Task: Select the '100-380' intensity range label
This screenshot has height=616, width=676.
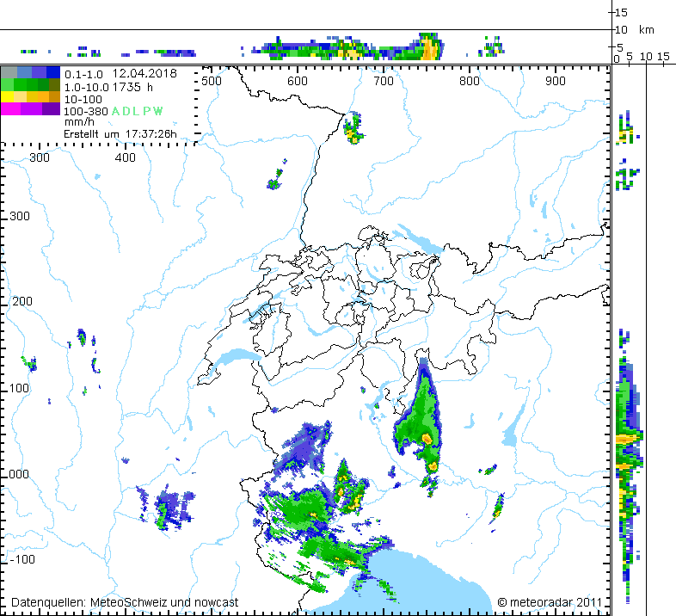Action: pos(86,111)
